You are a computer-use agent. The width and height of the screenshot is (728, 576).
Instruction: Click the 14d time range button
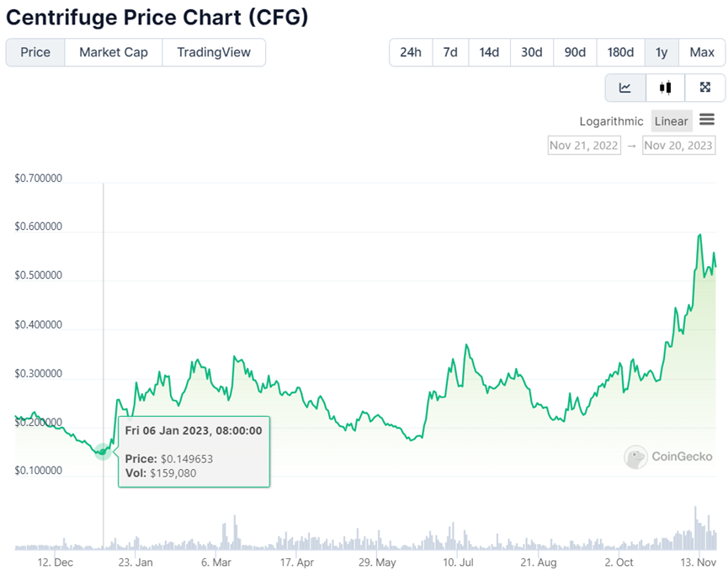pos(489,52)
